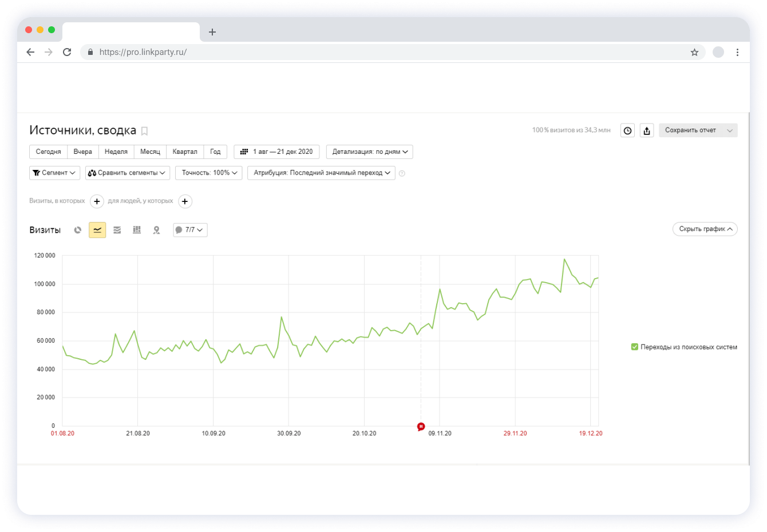Open Детализация: по дням dropdown
Image resolution: width=767 pixels, height=532 pixels.
[369, 152]
